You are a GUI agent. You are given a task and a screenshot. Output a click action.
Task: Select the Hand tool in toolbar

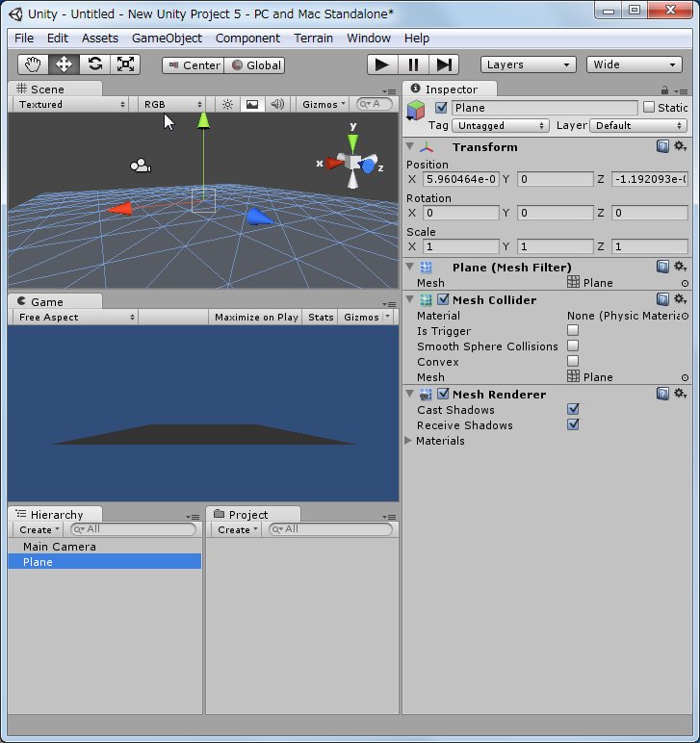34,64
